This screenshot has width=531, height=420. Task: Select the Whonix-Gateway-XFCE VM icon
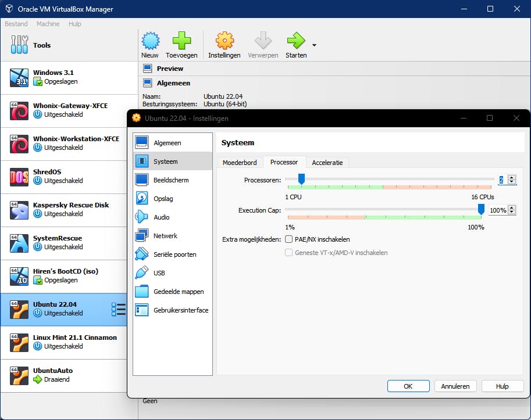tap(19, 110)
